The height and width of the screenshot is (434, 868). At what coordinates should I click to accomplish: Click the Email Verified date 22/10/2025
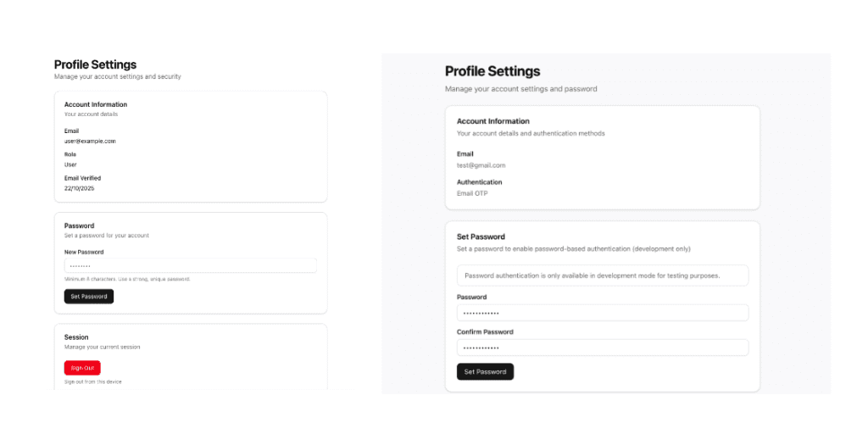[80, 188]
